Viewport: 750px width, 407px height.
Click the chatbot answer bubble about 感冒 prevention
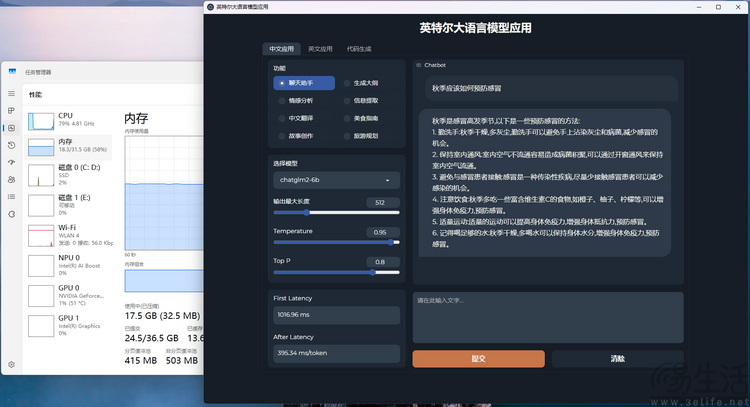coord(545,183)
